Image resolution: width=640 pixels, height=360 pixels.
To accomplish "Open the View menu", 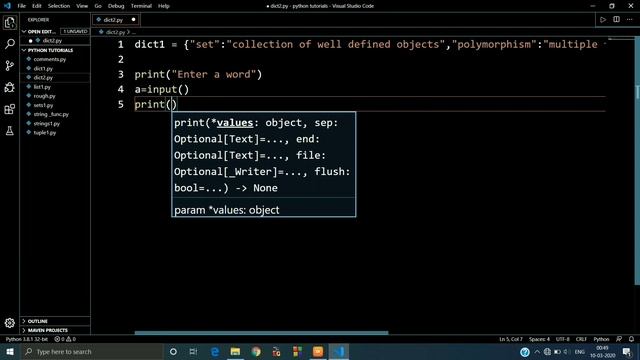I will (x=82, y=6).
